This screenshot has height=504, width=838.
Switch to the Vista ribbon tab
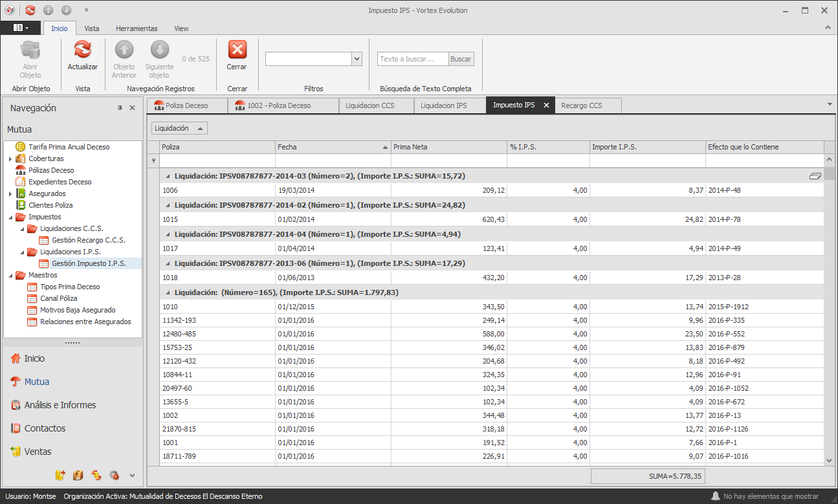(92, 28)
